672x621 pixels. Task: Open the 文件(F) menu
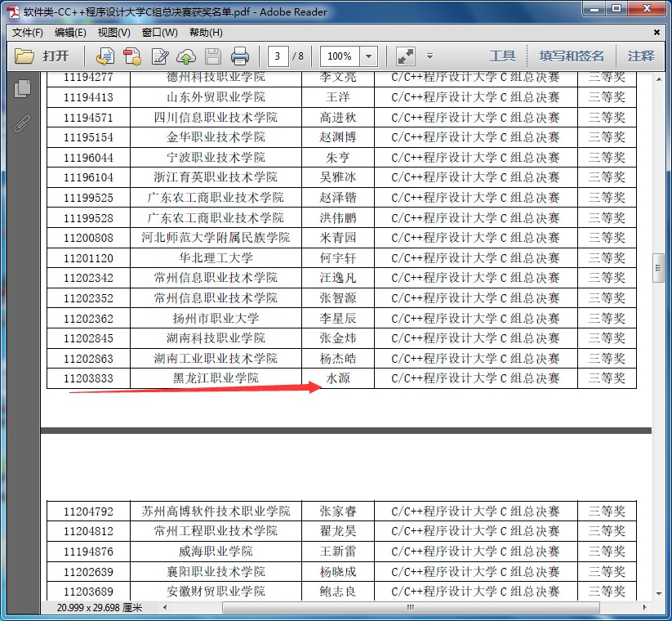point(28,33)
